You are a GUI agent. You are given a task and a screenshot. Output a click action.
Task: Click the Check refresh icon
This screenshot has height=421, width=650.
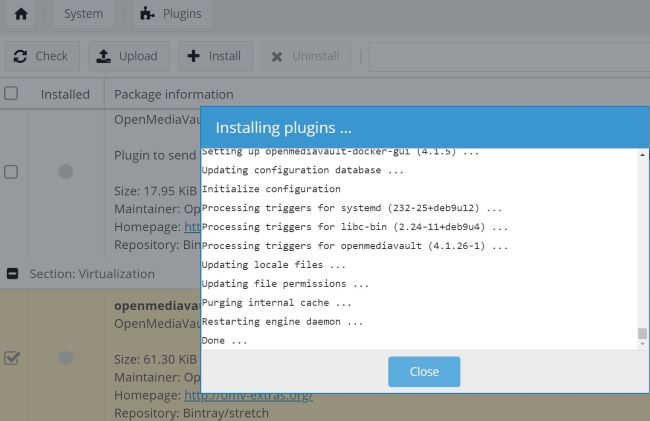(x=21, y=56)
